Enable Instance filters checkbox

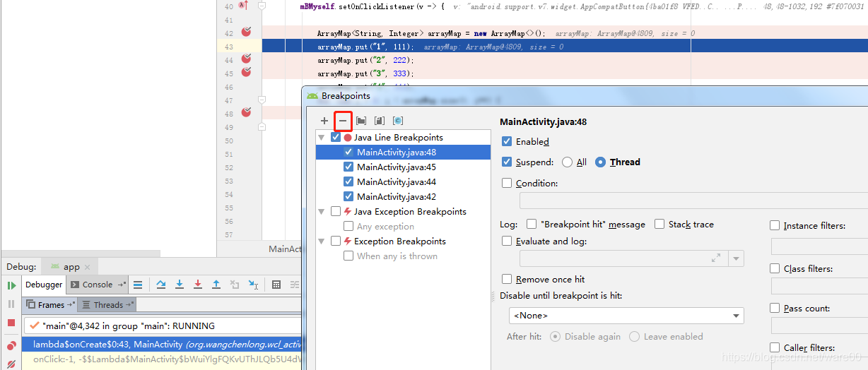coord(775,226)
